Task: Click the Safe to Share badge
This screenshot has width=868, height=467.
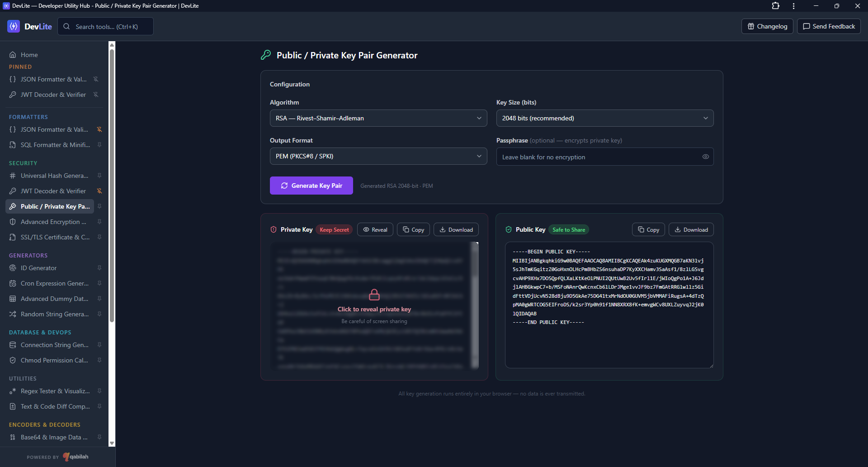Action: click(569, 229)
